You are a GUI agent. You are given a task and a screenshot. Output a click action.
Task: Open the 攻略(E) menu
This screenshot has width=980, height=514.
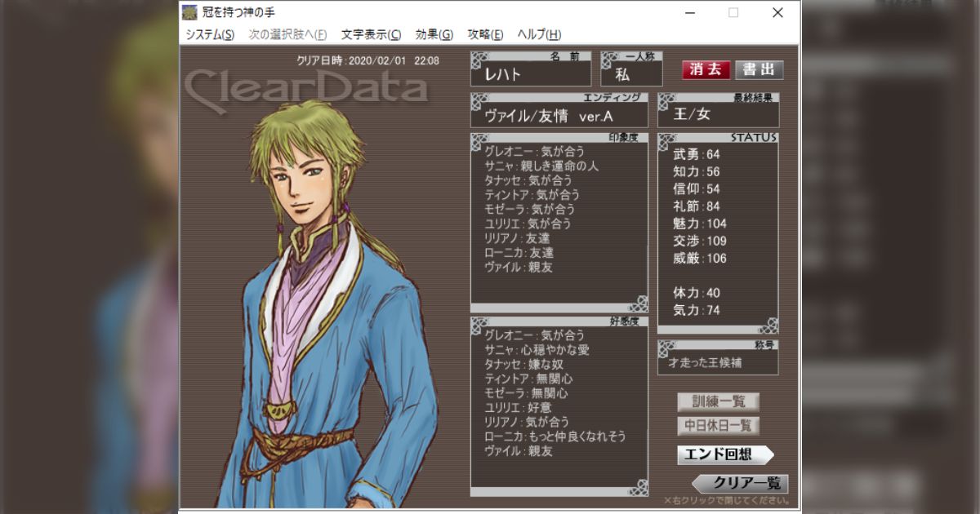[485, 34]
